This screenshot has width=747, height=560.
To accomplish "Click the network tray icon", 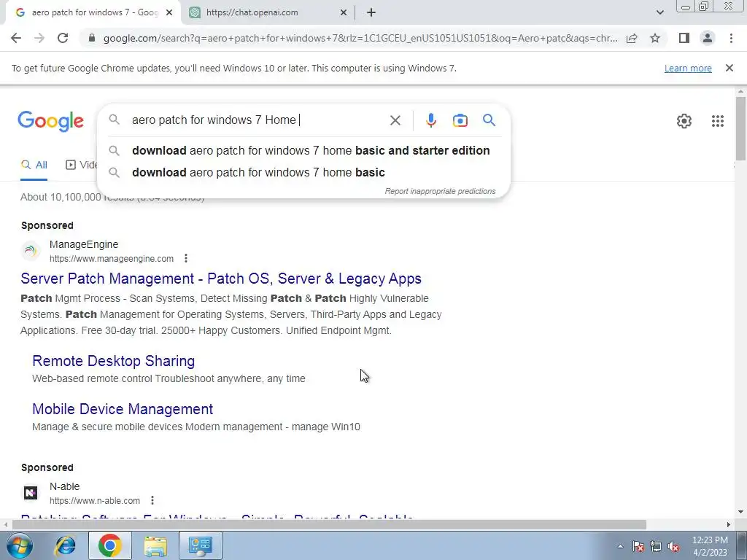I will pyautogui.click(x=656, y=546).
